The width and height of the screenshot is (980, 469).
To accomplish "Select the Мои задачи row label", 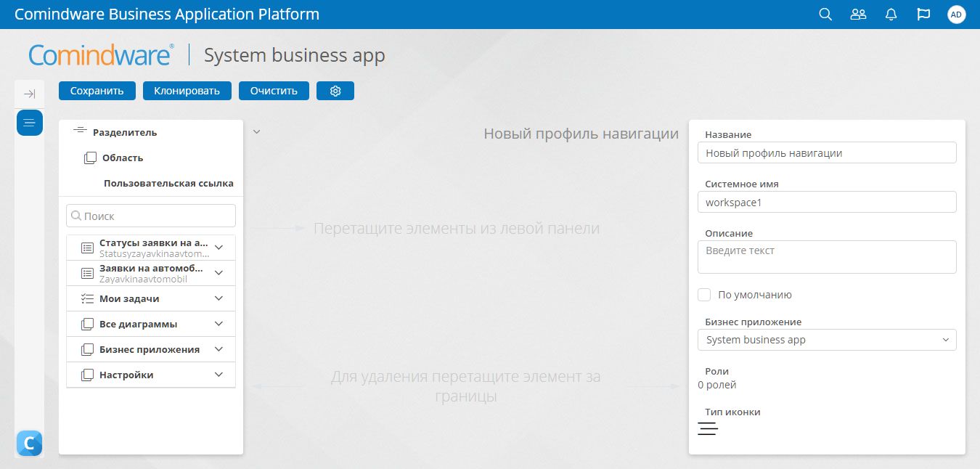I will 129,298.
